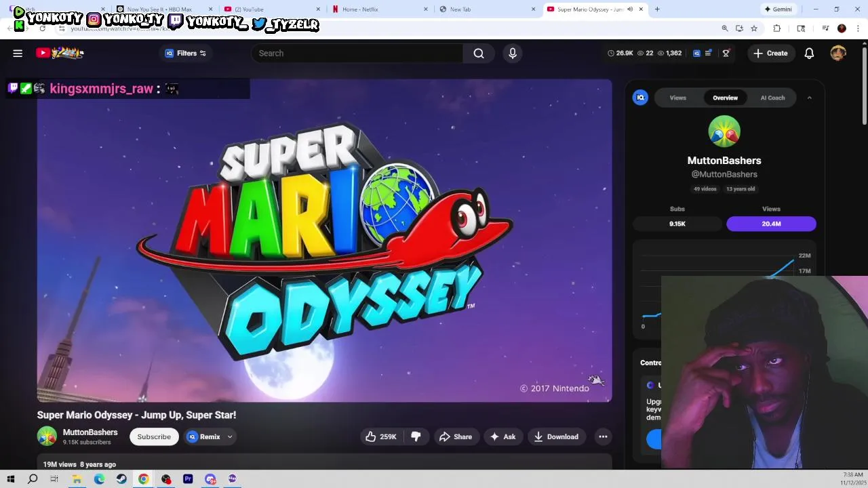Click the '19M views 8 years ago' text

tap(79, 464)
